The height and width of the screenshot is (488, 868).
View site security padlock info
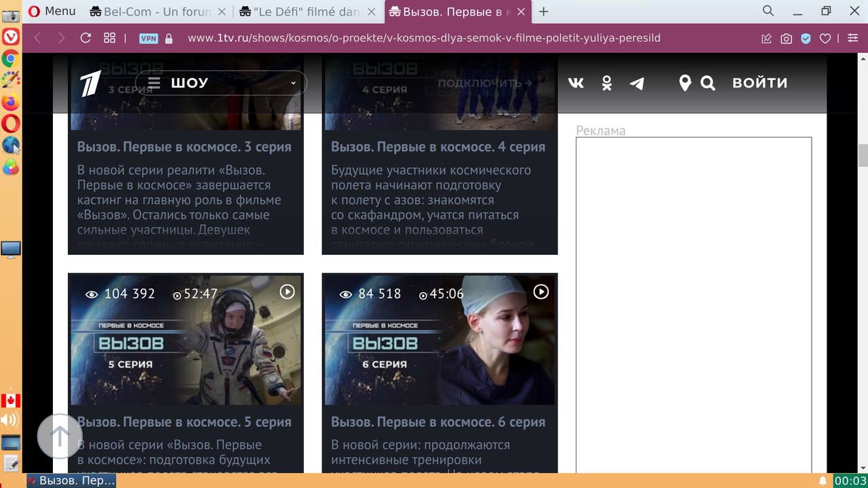point(169,39)
